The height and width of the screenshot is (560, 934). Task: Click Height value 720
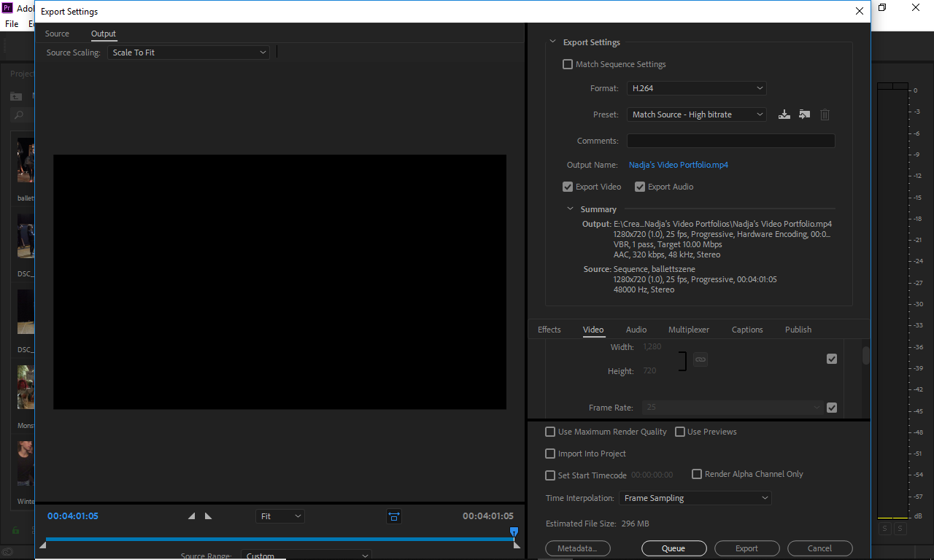point(649,371)
